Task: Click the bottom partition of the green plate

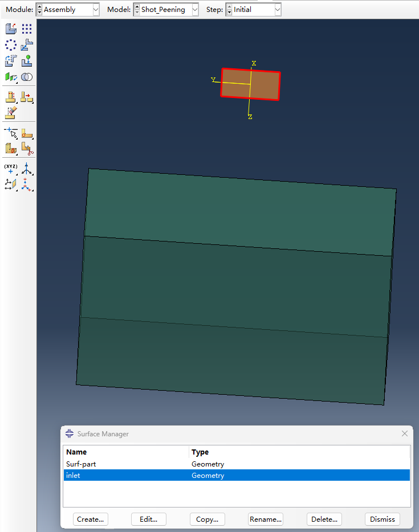Action: tap(231, 361)
